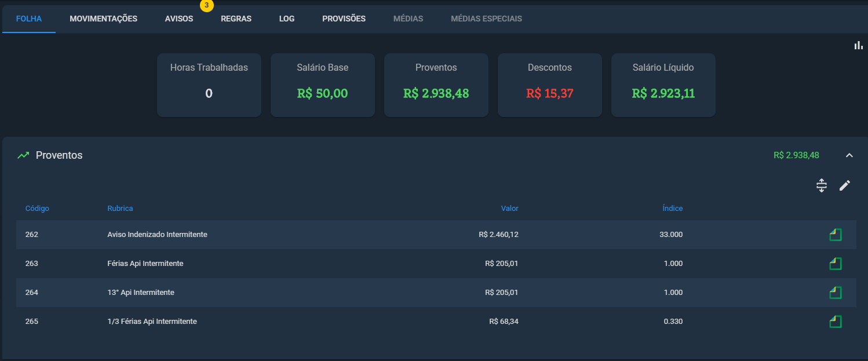The width and height of the screenshot is (868, 361).
Task: Go to the Regras tab
Action: (236, 19)
